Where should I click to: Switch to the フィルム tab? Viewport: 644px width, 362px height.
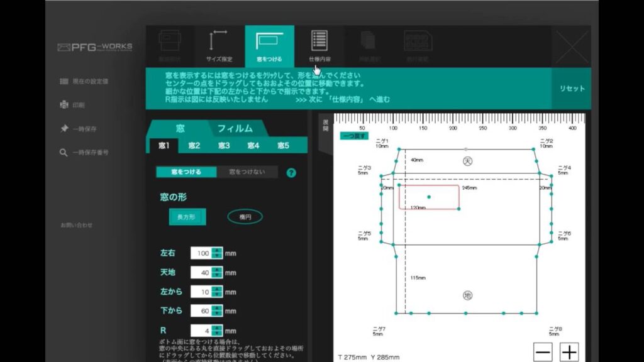click(x=235, y=128)
